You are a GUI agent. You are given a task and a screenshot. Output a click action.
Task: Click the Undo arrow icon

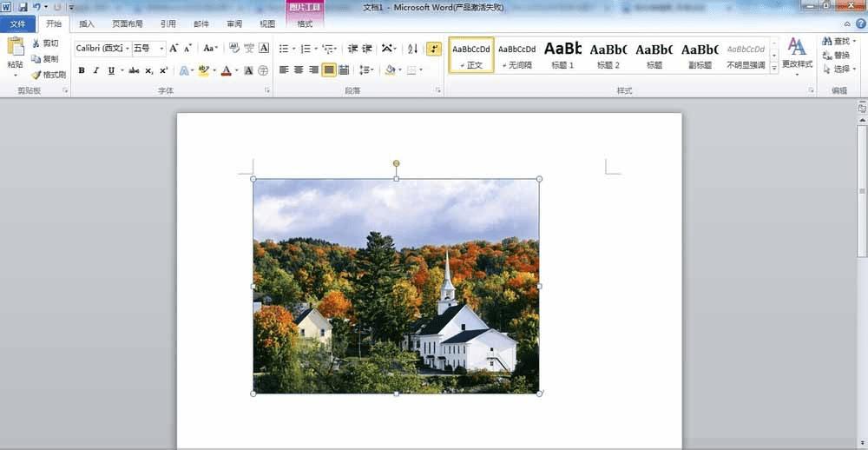click(37, 7)
